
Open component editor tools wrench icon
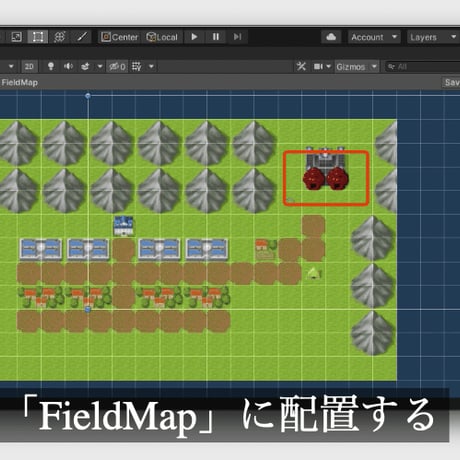[301, 66]
